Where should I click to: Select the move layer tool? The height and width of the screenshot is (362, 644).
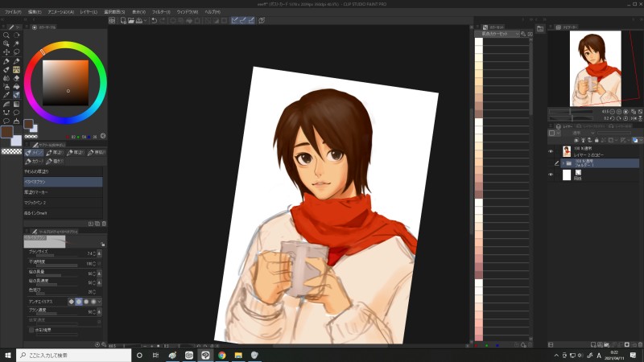pyautogui.click(x=6, y=52)
